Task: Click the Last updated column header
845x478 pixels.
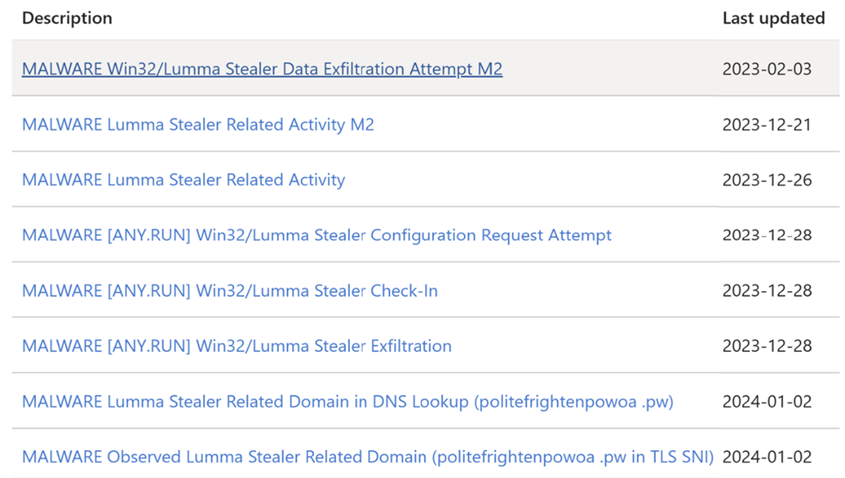Action: (773, 18)
